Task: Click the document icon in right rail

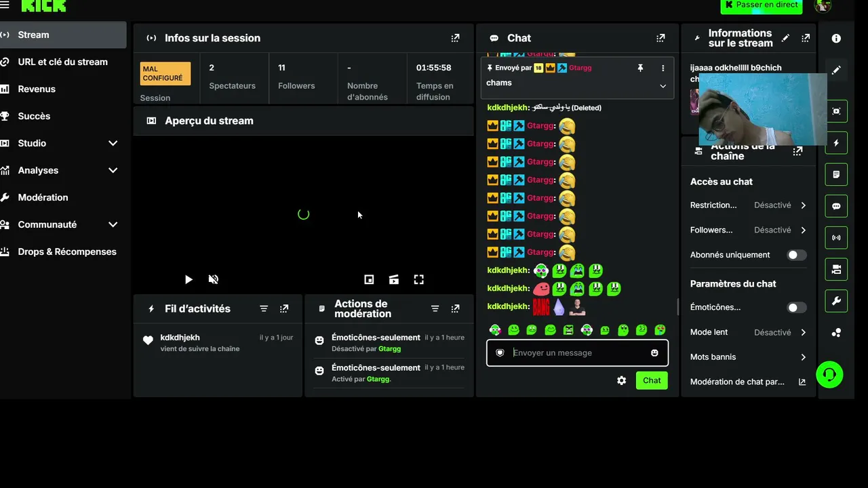Action: 836,174
